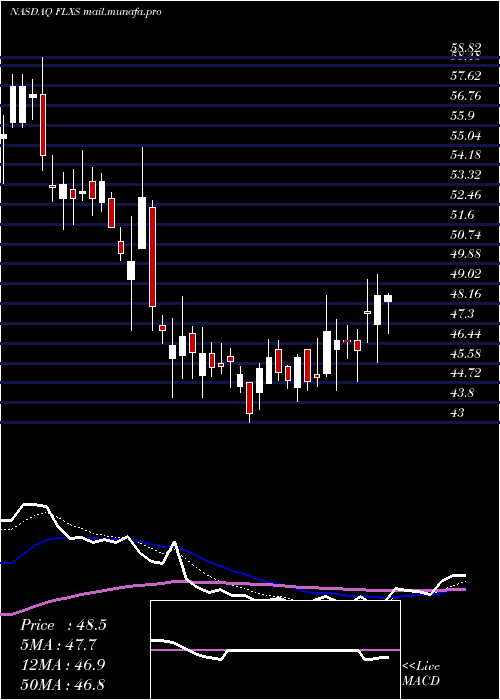
Task: Click the Live MACD label
Action: [421, 673]
